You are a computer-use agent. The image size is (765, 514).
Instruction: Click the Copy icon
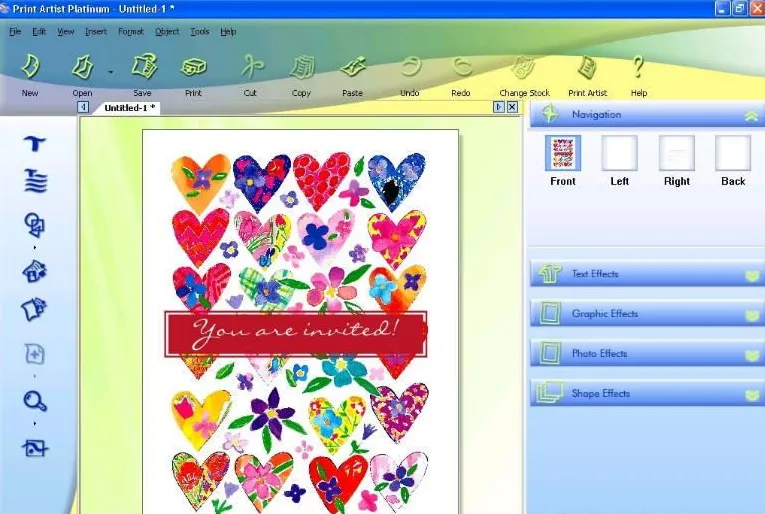302,67
